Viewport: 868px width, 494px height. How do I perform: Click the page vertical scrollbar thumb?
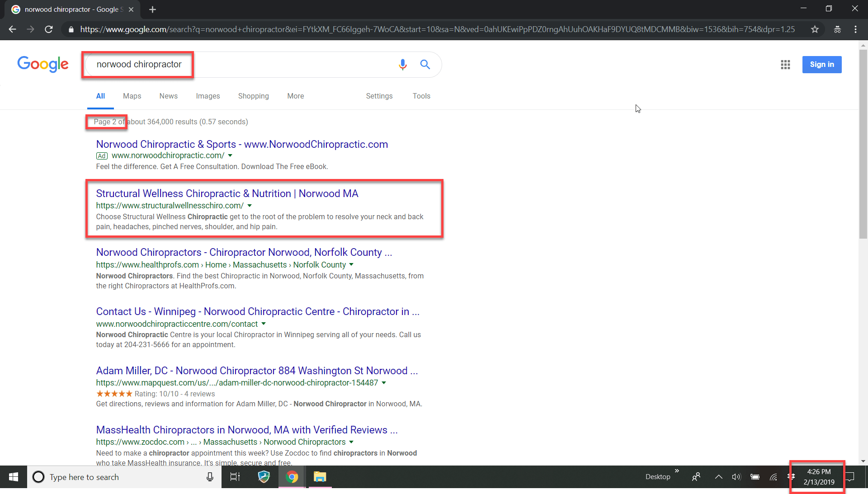pyautogui.click(x=863, y=144)
